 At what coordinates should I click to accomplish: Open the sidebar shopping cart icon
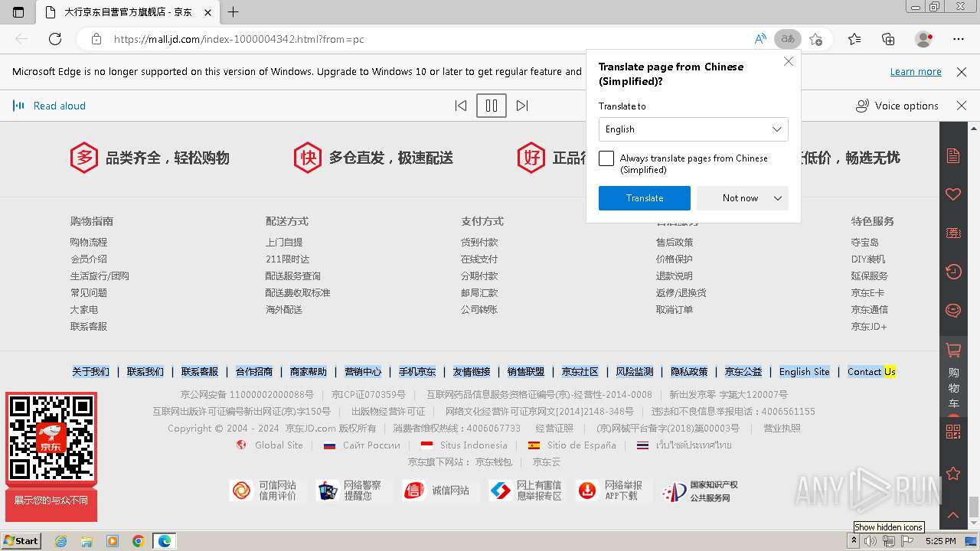coord(953,350)
